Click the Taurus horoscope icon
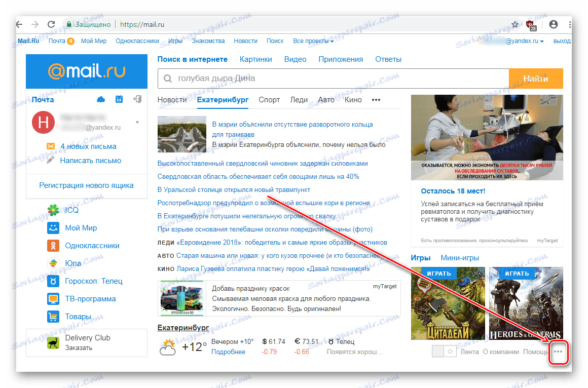This screenshot has width=588, height=388. tap(53, 281)
